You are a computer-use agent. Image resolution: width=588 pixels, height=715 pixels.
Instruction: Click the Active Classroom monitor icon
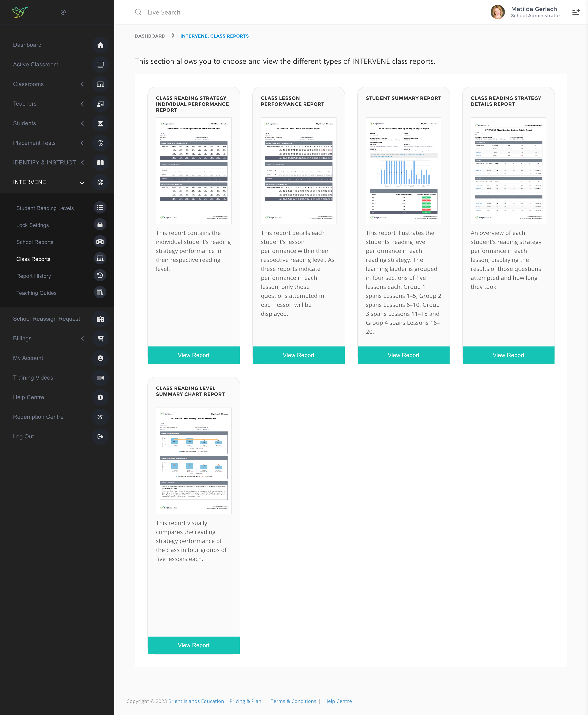[100, 65]
